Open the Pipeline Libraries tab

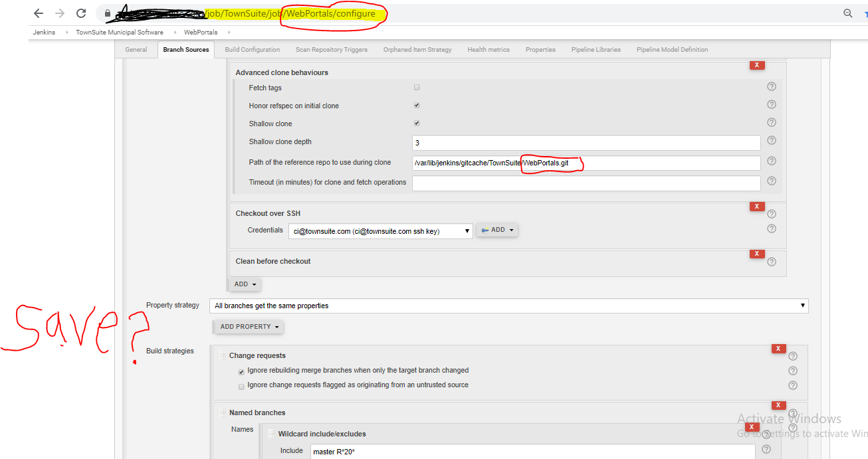tap(596, 50)
